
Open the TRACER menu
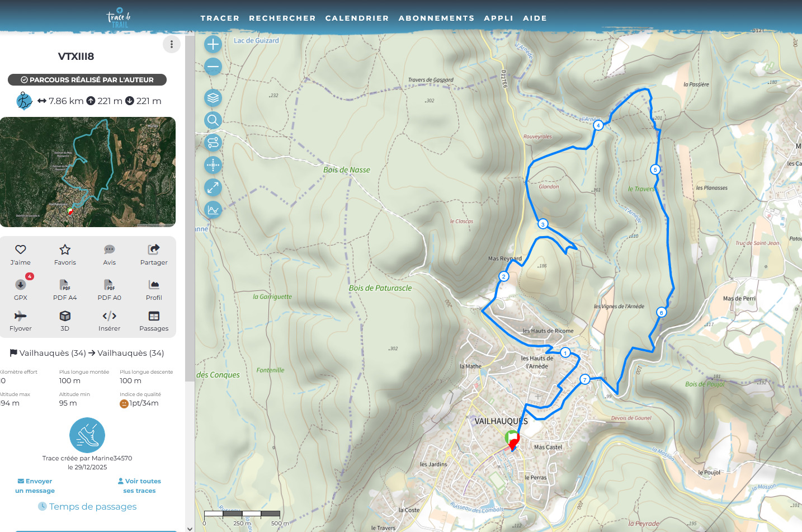pos(220,18)
